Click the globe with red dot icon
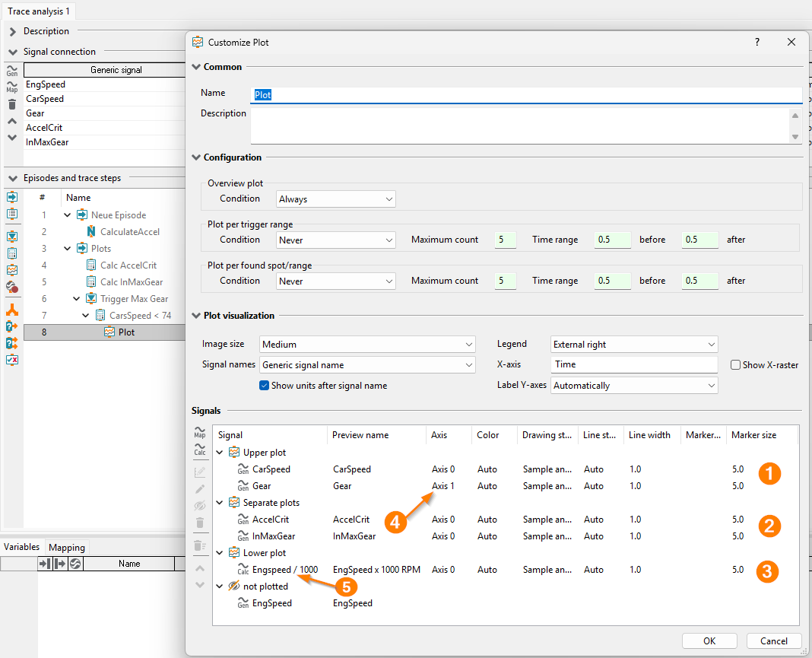Screen dimensions: 812x658 click(12, 287)
